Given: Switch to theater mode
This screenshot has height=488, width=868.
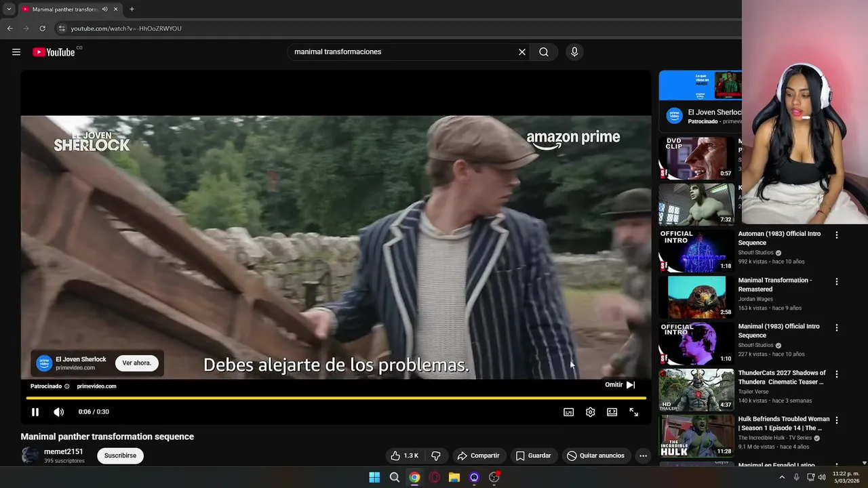Looking at the screenshot, I should (612, 412).
